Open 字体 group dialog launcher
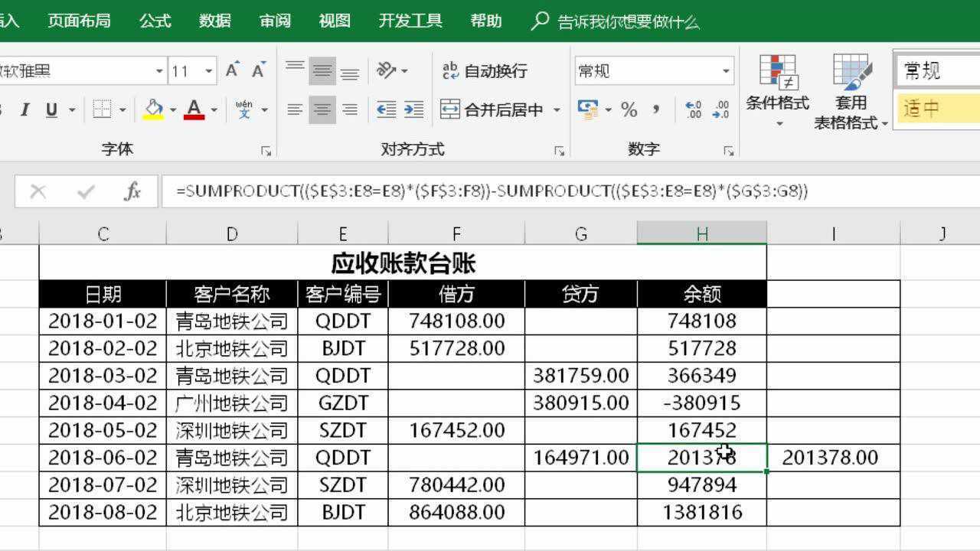The image size is (980, 551). (266, 152)
